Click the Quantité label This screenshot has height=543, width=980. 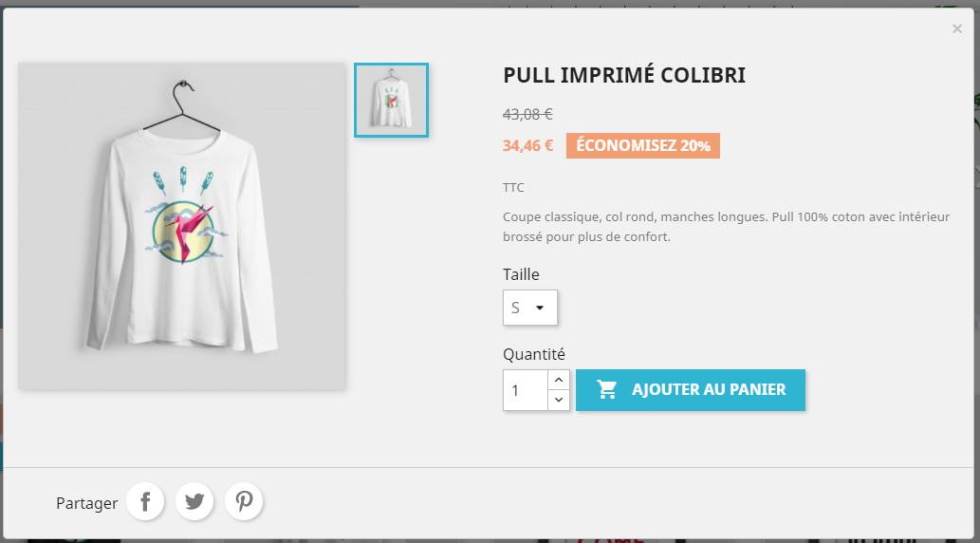pos(533,354)
